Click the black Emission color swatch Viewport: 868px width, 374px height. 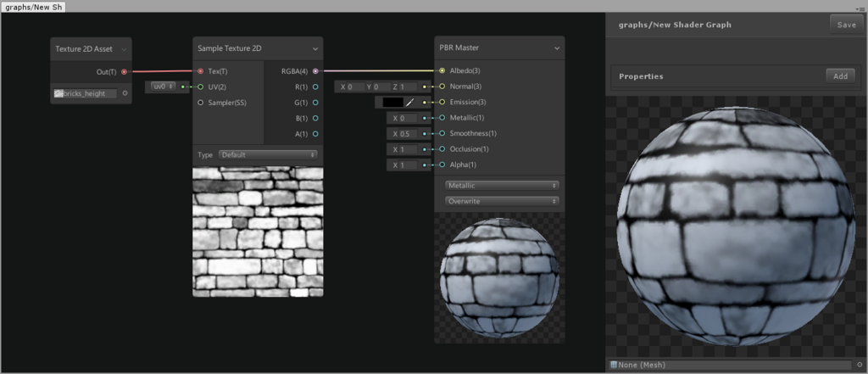(x=393, y=103)
